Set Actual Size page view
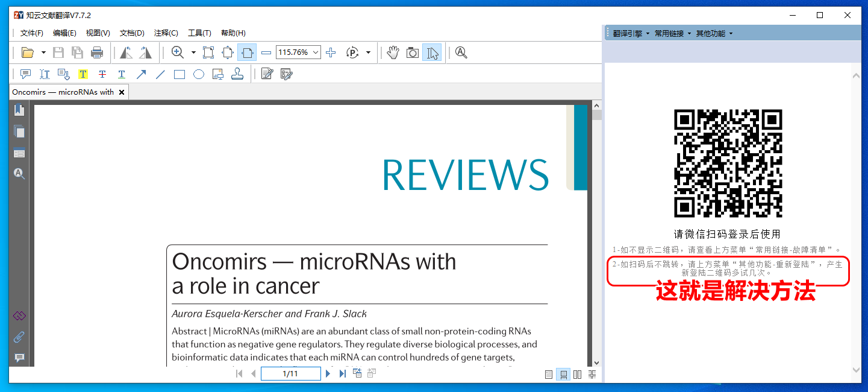This screenshot has height=392, width=868. (x=208, y=53)
